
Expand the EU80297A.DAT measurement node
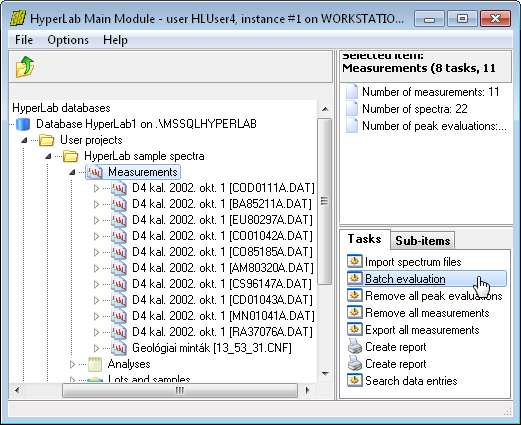[96, 220]
